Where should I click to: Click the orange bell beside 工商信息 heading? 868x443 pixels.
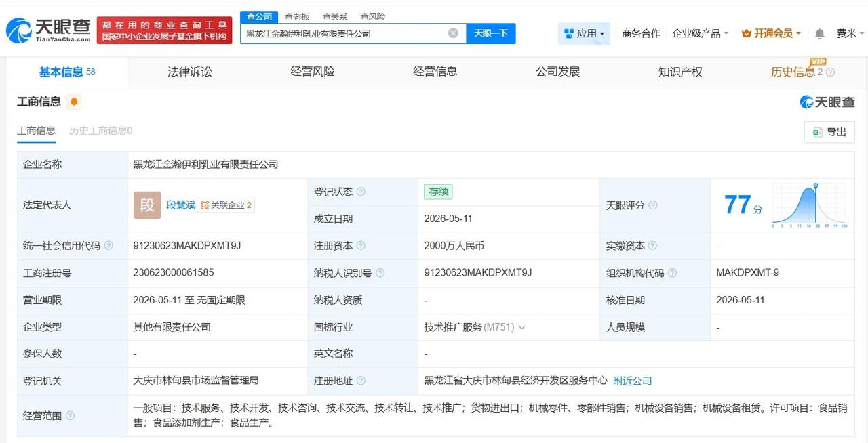[x=74, y=102]
